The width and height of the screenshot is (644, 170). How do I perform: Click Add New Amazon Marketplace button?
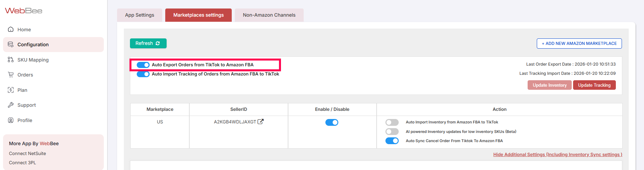point(579,44)
